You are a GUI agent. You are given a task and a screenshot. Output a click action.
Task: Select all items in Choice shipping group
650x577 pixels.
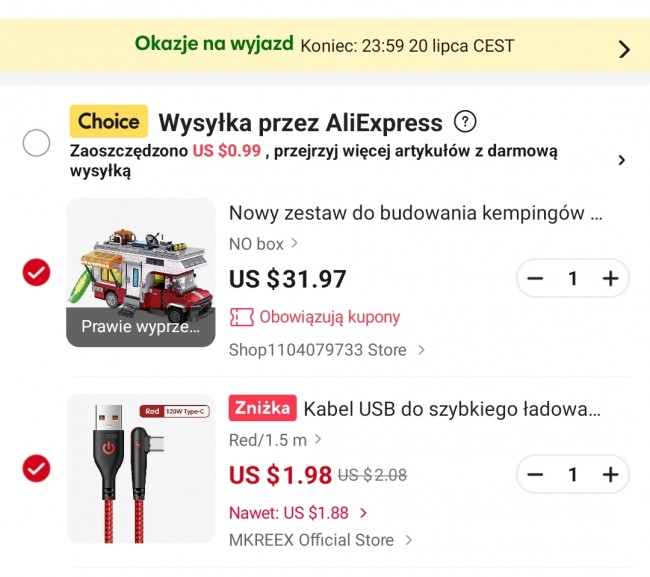[x=36, y=144]
